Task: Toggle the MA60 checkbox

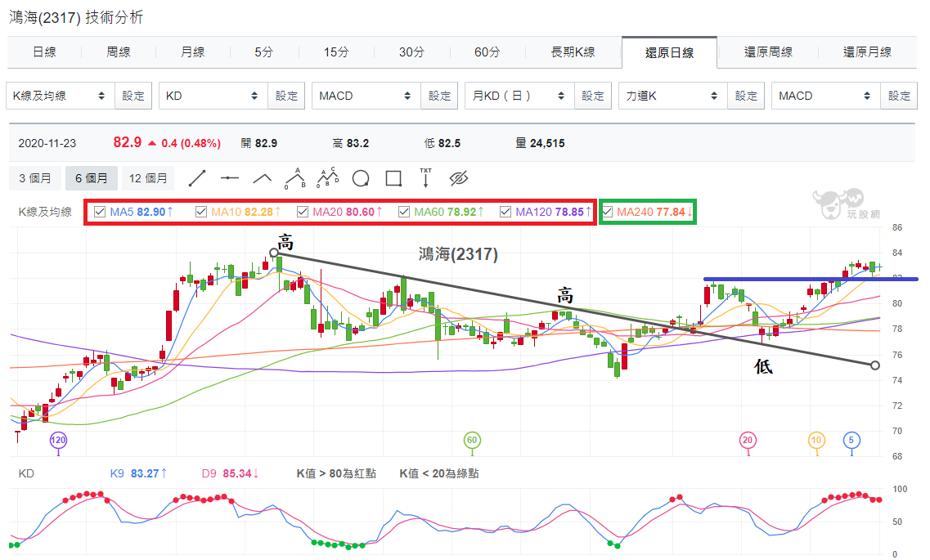Action: coord(404,212)
